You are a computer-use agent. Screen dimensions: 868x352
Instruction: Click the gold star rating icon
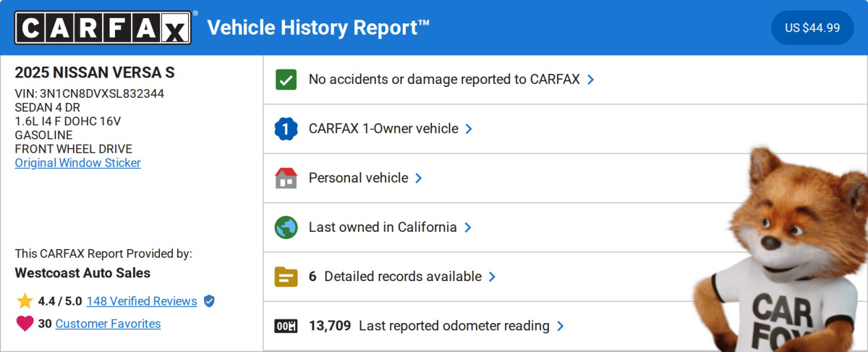[x=25, y=301]
